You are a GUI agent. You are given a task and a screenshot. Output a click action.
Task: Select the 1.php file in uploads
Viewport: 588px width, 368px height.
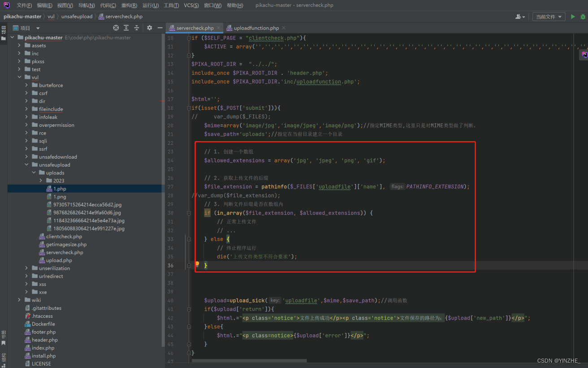tap(60, 189)
